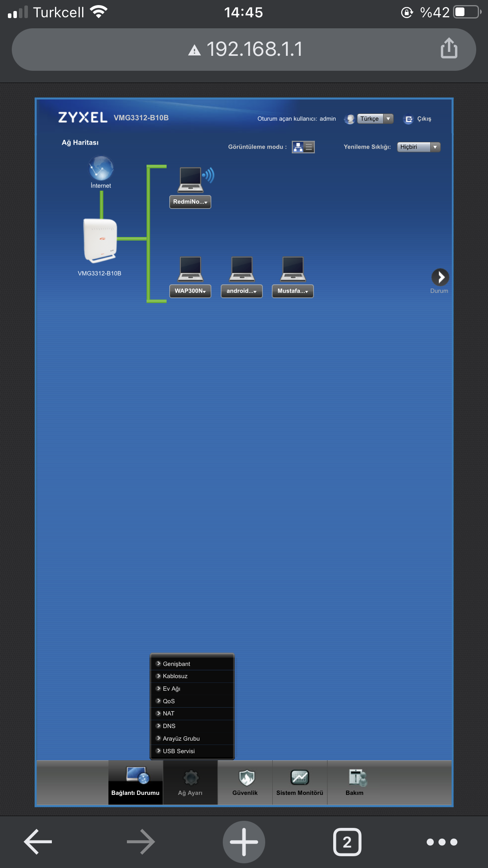Open the Durum status arrow
This screenshot has width=488, height=868.
pos(440,278)
